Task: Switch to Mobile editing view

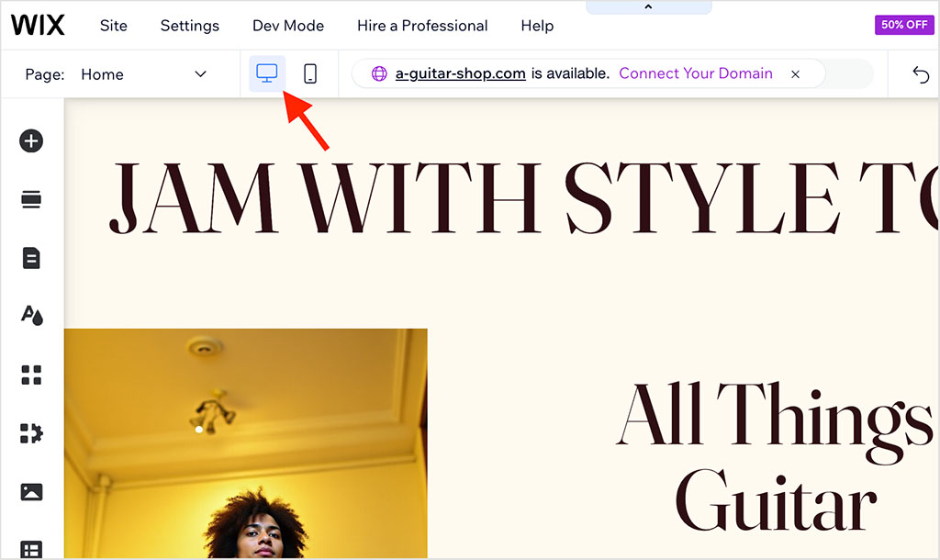Action: [310, 73]
